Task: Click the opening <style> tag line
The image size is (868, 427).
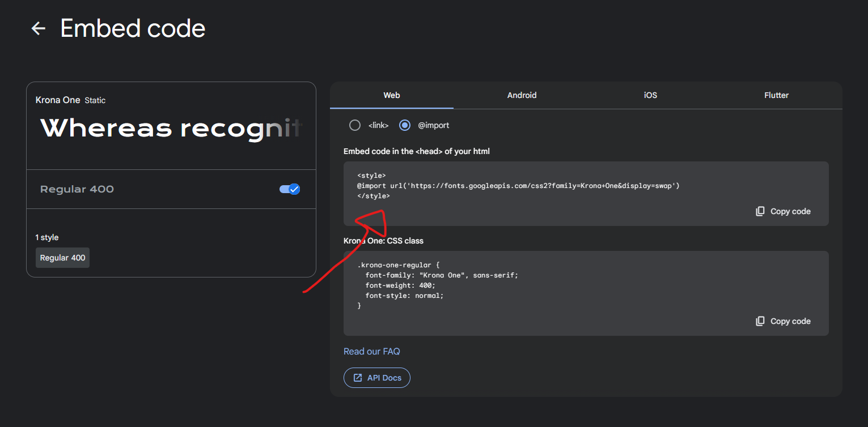Action: 371,176
